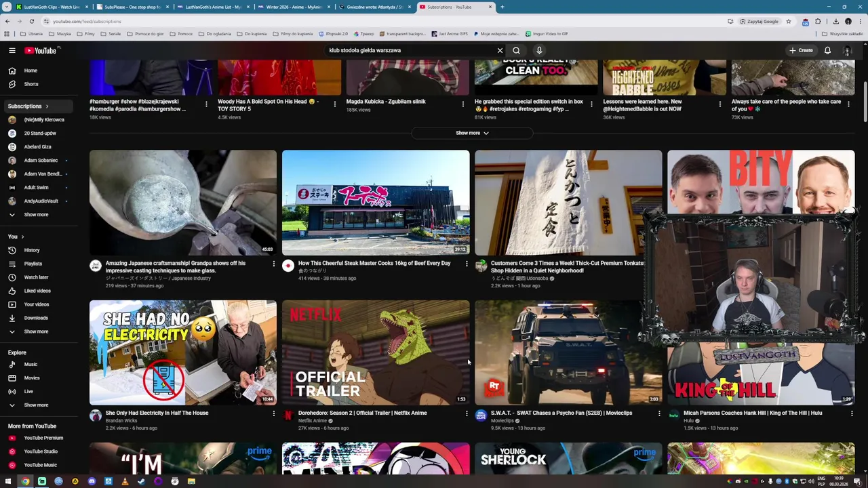
Task: Open options menu for Dorohedoro trailer video
Action: 467,413
